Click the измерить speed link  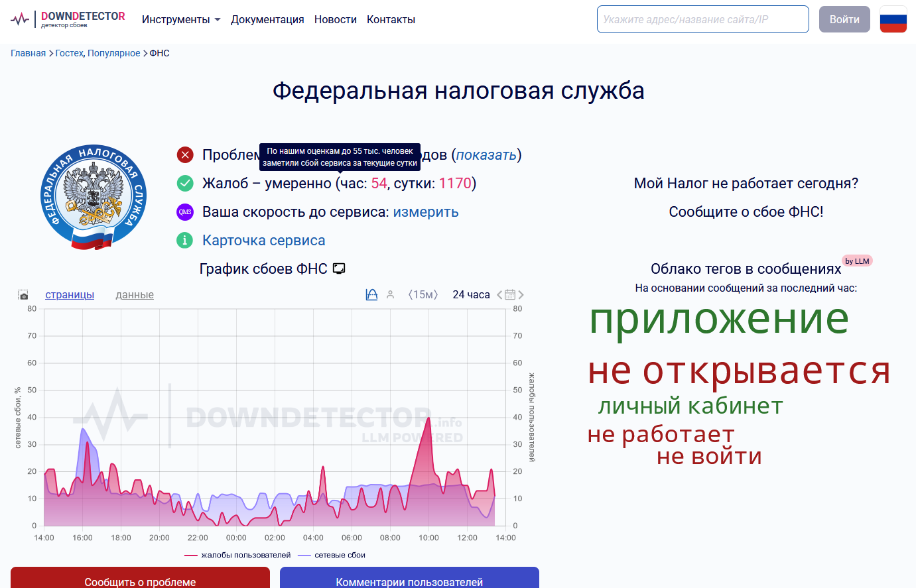[426, 212]
